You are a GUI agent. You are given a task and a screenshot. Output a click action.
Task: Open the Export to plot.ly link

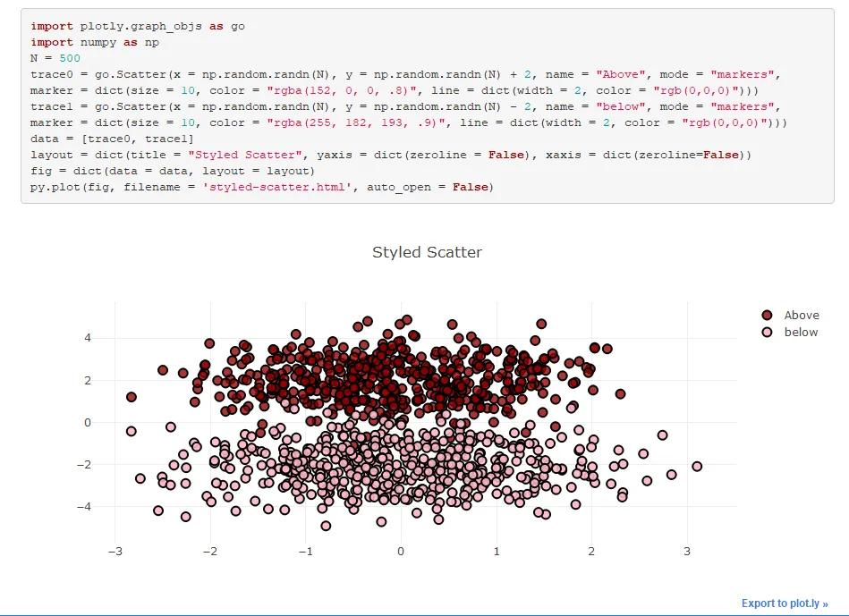click(785, 603)
